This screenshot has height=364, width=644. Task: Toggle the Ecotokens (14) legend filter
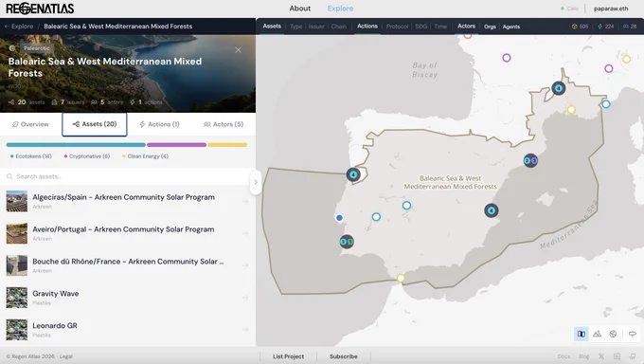click(31, 156)
